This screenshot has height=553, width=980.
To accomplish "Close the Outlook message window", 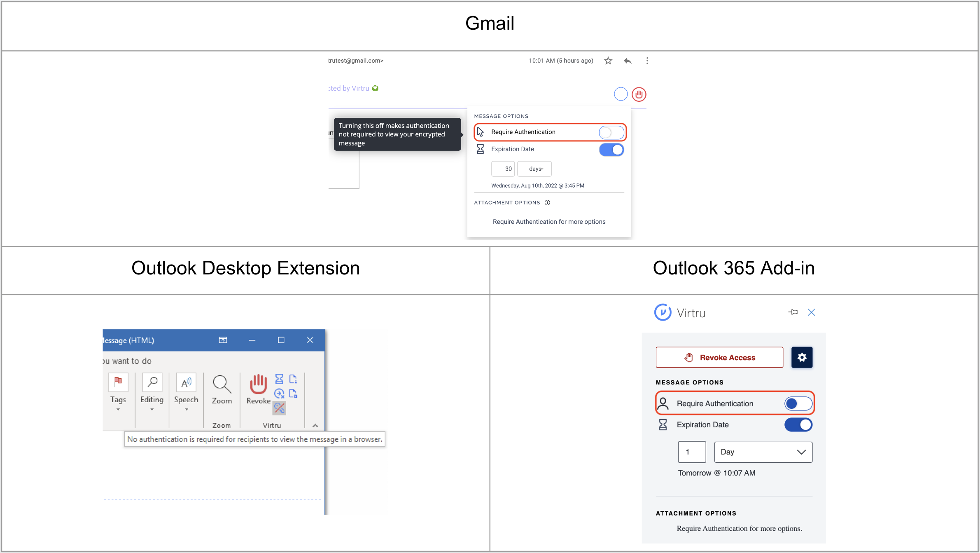I will point(310,340).
